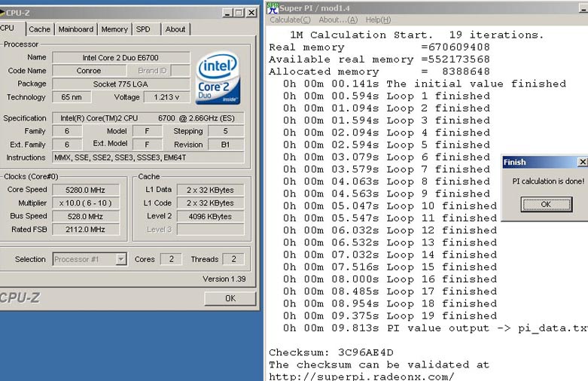Open the Mainboard tab in CPU-Z
The width and height of the screenshot is (588, 381).
pyautogui.click(x=76, y=29)
